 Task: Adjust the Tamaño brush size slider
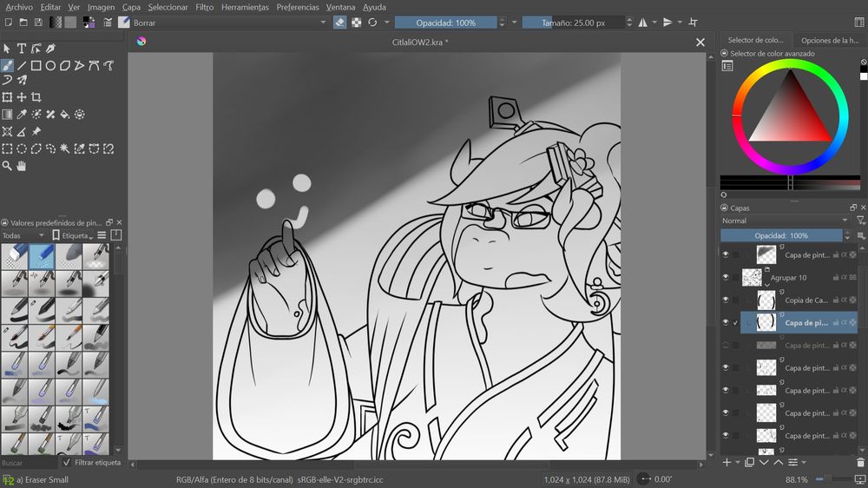tap(573, 23)
